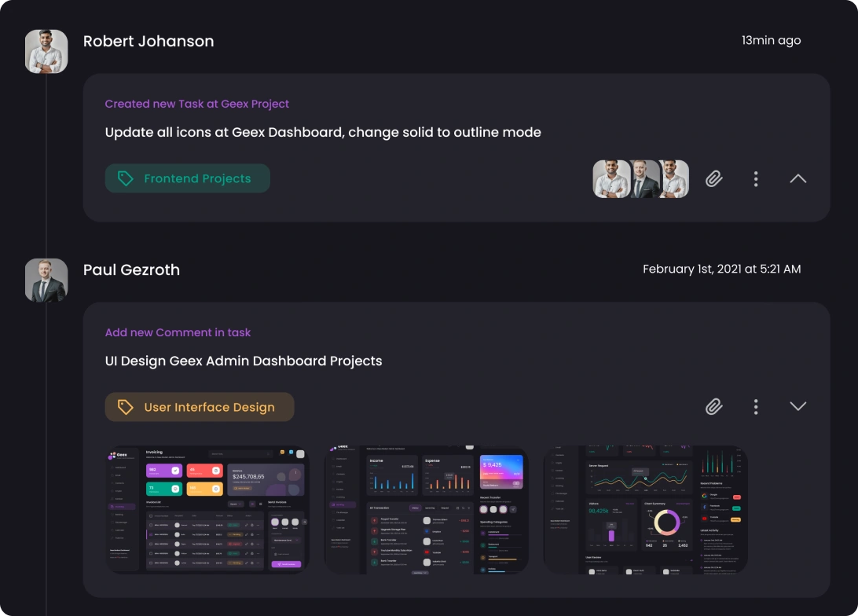Open the kebab menu on Paul's comment card
This screenshot has height=616, width=858.
(756, 406)
